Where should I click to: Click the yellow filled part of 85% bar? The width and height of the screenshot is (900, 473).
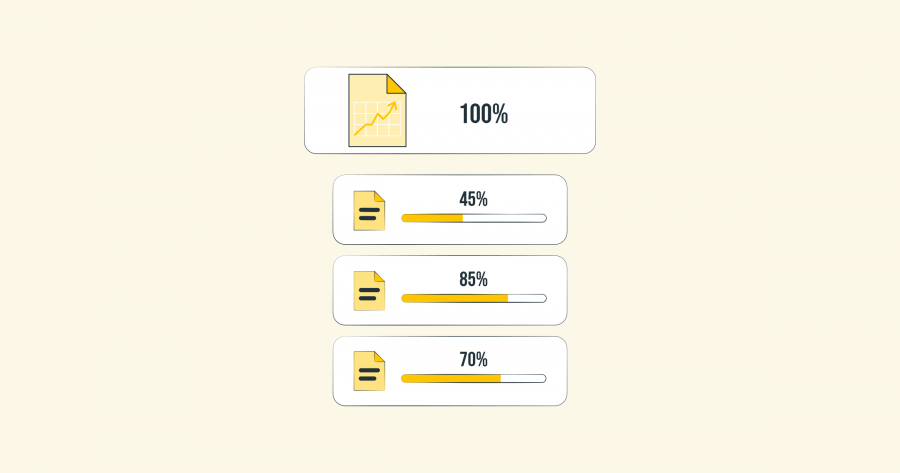(455, 298)
